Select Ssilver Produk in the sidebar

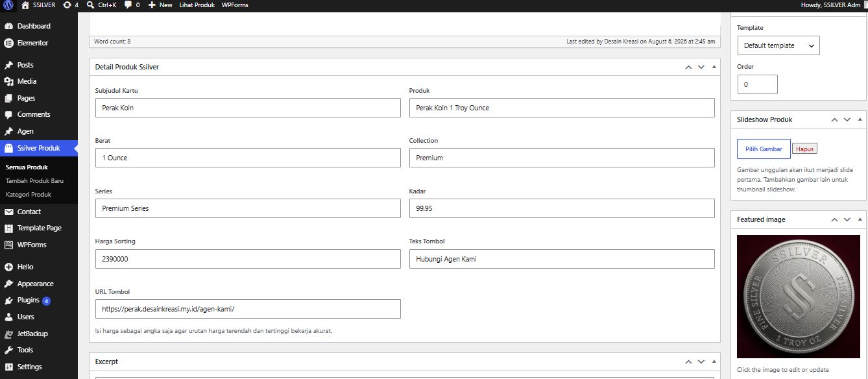39,148
